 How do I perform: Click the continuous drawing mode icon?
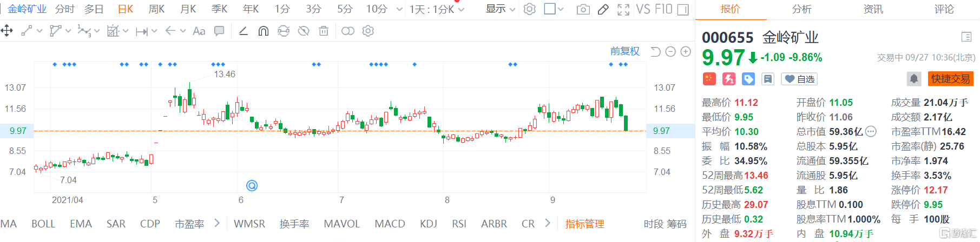[284, 31]
